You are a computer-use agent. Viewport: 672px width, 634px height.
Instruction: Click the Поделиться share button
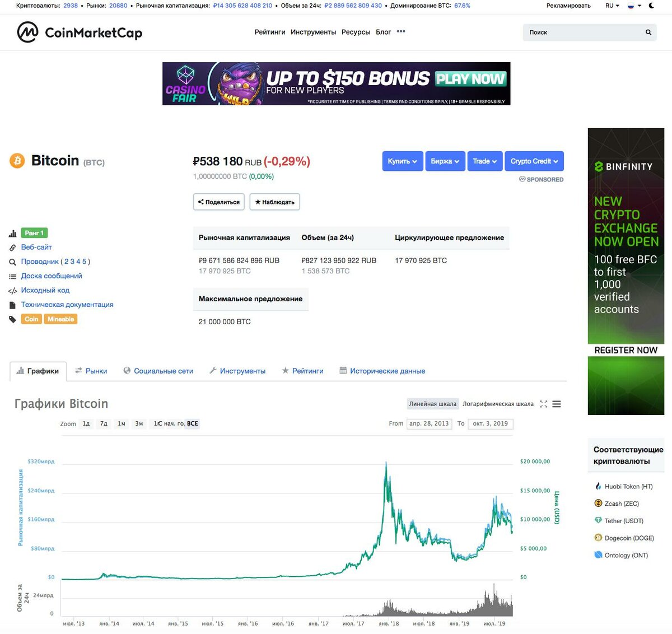pos(219,202)
